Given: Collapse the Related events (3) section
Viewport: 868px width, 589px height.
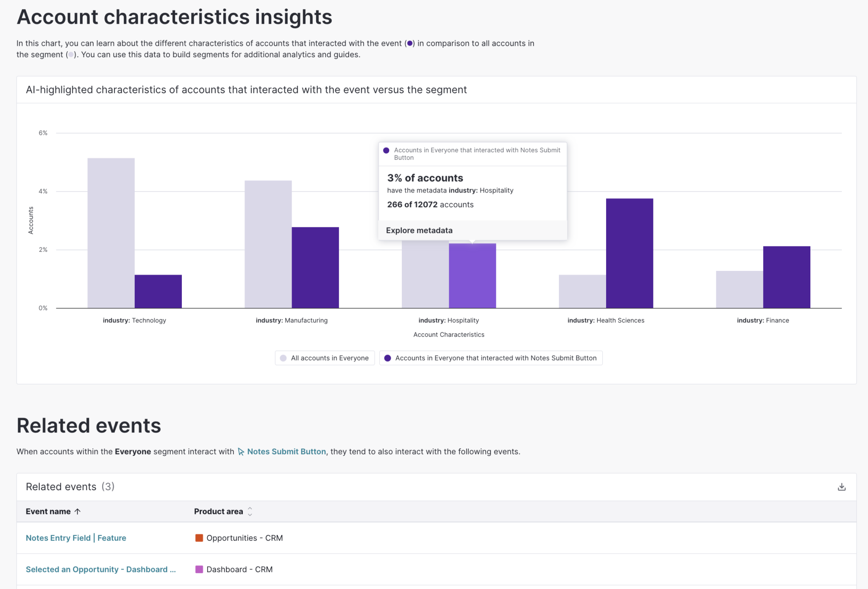Looking at the screenshot, I should (x=70, y=487).
